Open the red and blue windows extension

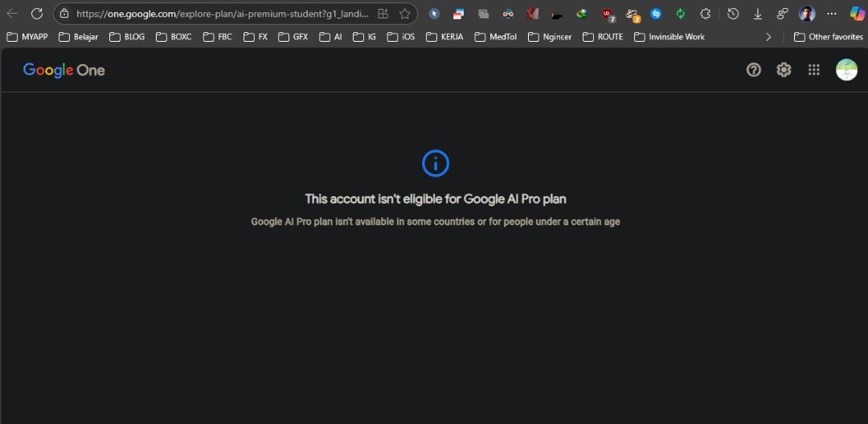coord(458,14)
